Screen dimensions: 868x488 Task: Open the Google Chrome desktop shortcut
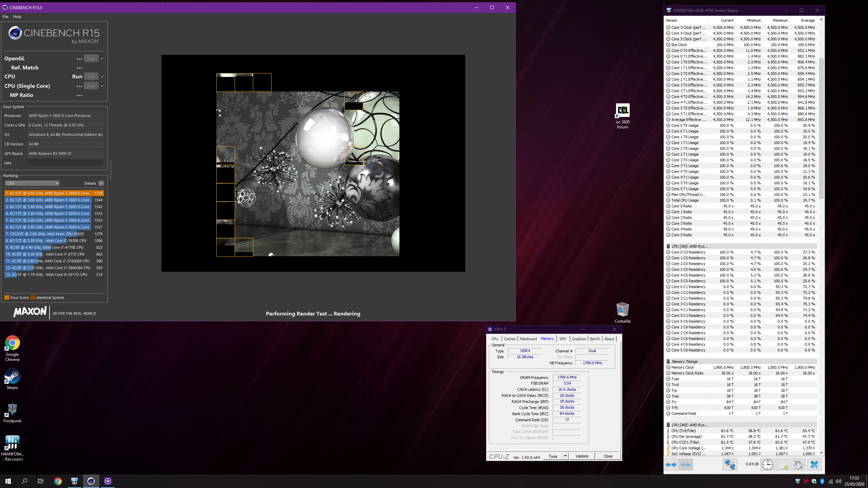(x=12, y=348)
